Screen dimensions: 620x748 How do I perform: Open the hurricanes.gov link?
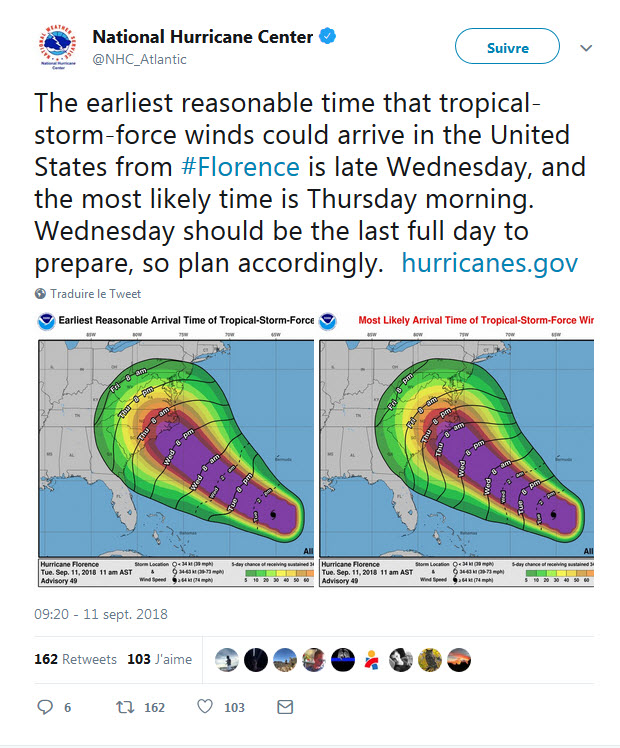(490, 263)
